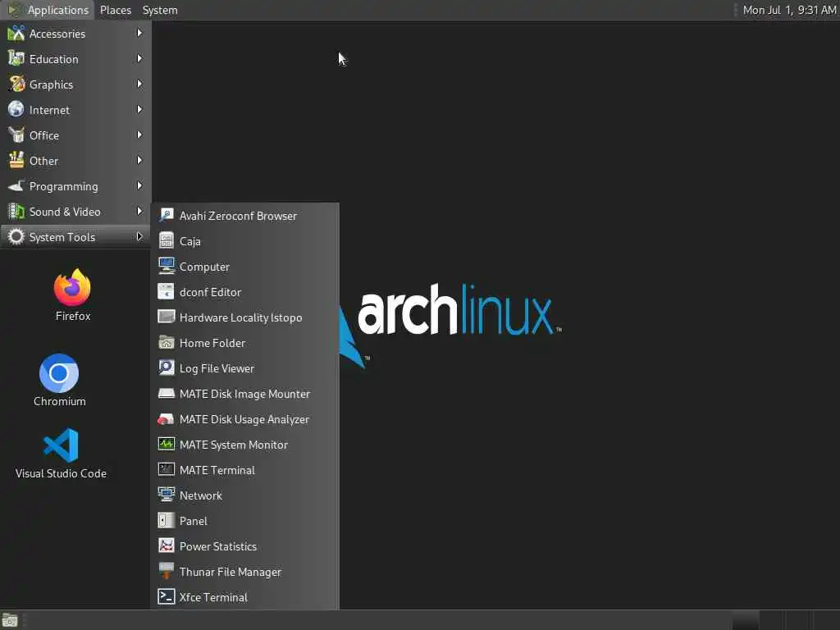Click the dconf Editor text label
840x630 pixels.
(x=211, y=292)
